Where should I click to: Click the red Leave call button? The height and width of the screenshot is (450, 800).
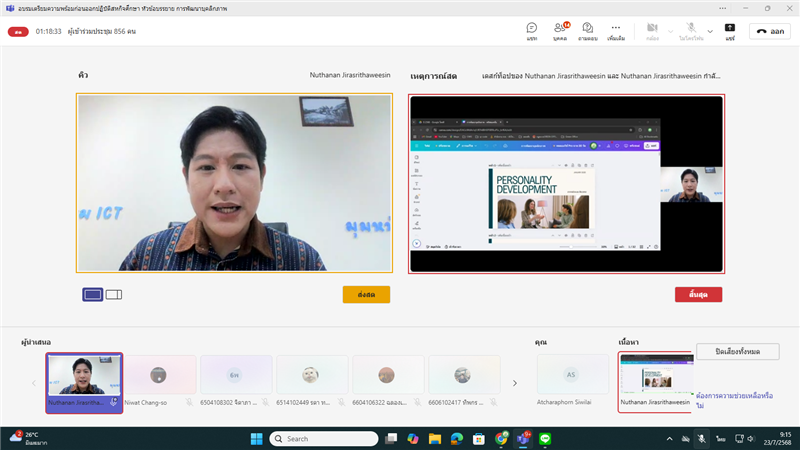(770, 31)
